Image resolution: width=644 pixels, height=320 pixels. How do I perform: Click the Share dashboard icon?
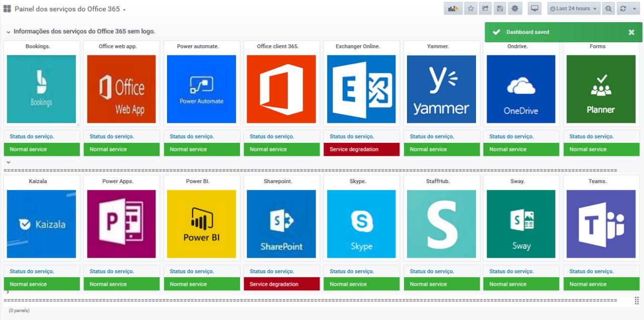[486, 9]
